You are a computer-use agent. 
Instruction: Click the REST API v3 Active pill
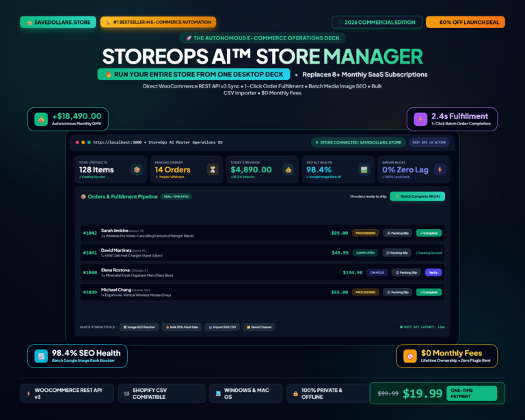coord(429,142)
